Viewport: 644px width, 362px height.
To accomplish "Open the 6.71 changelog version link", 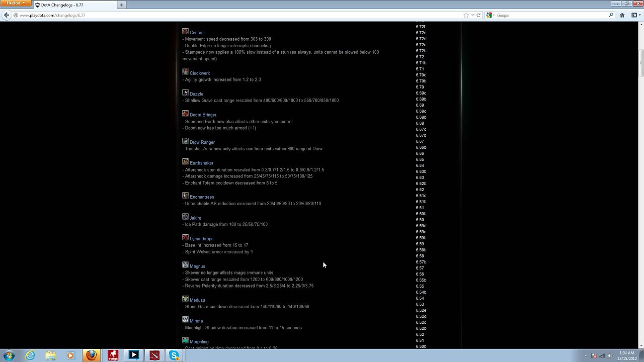I will coord(420,69).
